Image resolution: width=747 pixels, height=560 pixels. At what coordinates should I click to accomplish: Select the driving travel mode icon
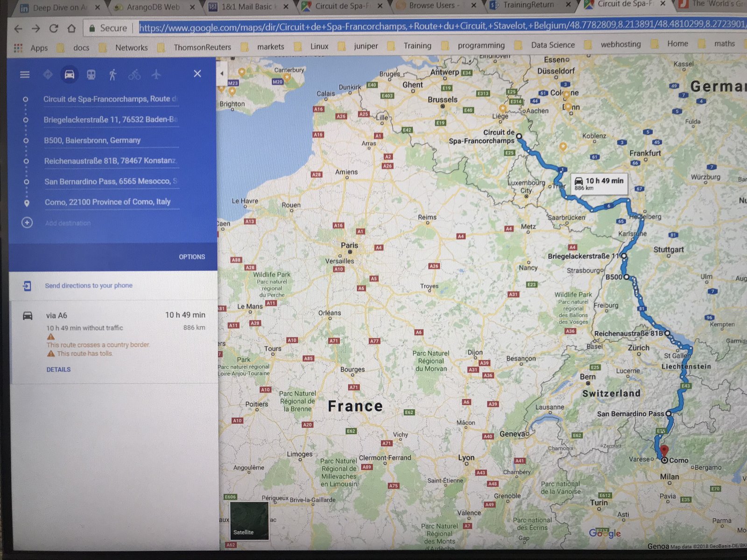(x=69, y=75)
